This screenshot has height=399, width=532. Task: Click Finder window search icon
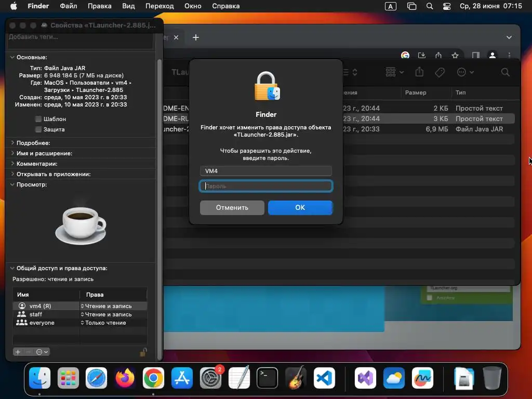[505, 72]
